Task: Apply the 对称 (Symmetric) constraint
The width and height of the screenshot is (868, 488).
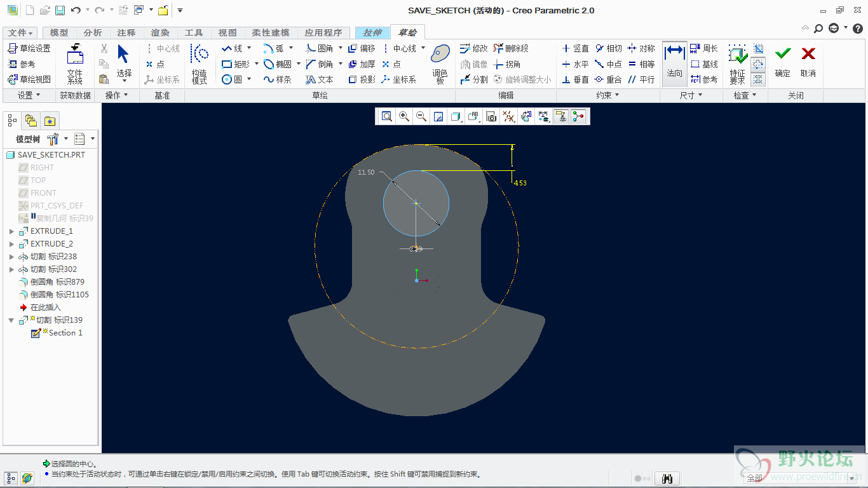Action: (641, 48)
